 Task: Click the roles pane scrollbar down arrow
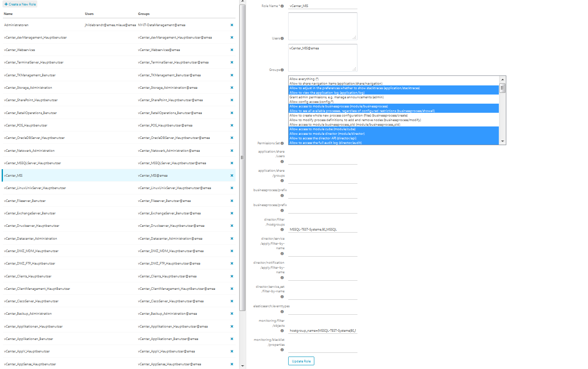243,366
